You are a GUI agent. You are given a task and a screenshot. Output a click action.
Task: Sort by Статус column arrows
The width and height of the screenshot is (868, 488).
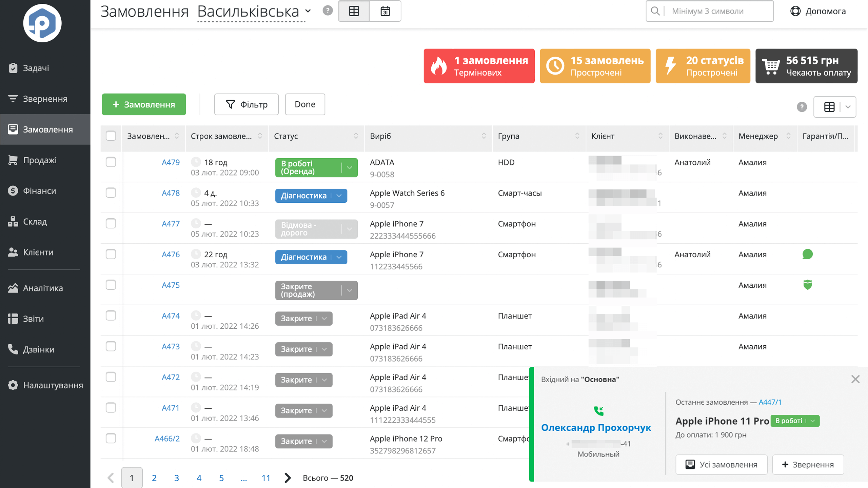[356, 136]
